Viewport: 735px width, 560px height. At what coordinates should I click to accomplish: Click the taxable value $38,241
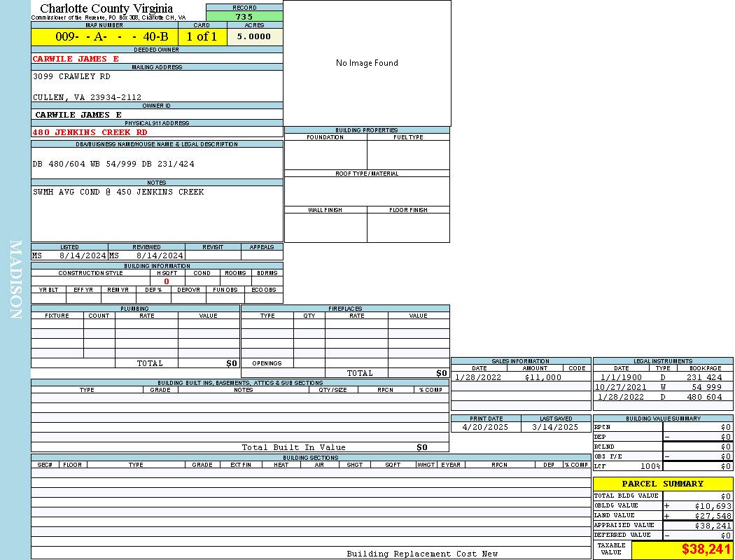click(x=706, y=549)
